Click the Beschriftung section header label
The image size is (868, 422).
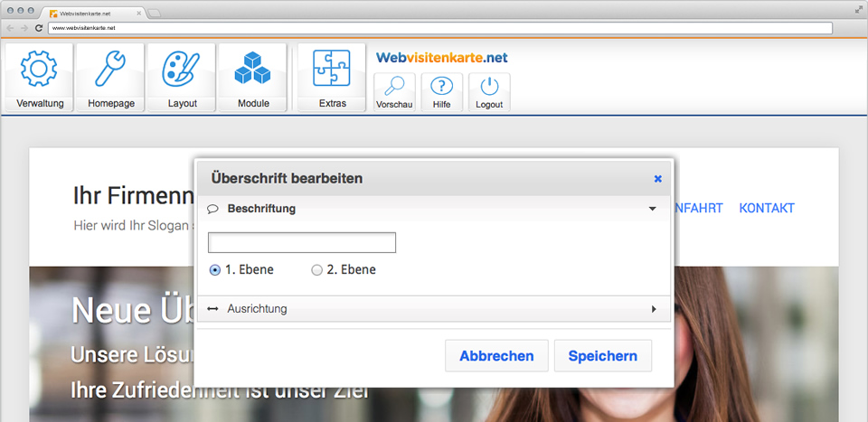[261, 209]
